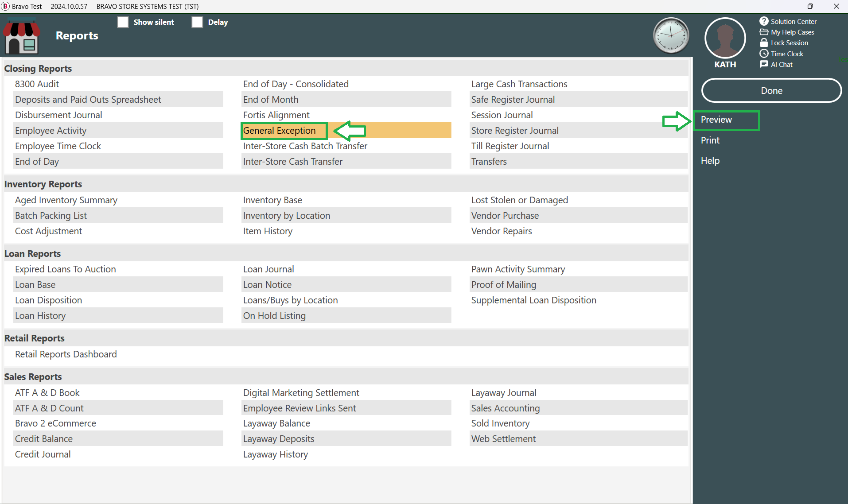Screen dimensions: 848x504
Task: Click the AI Chat bubble icon
Action: [764, 64]
